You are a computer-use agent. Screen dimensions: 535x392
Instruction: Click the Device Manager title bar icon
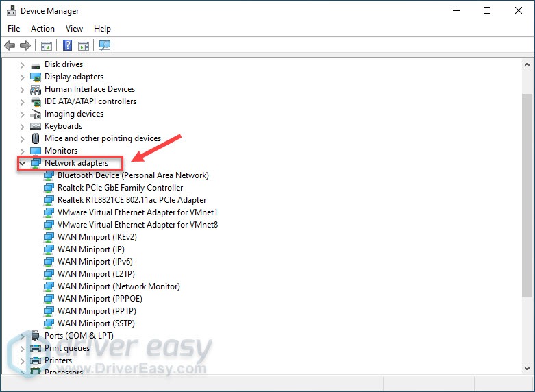coord(11,10)
